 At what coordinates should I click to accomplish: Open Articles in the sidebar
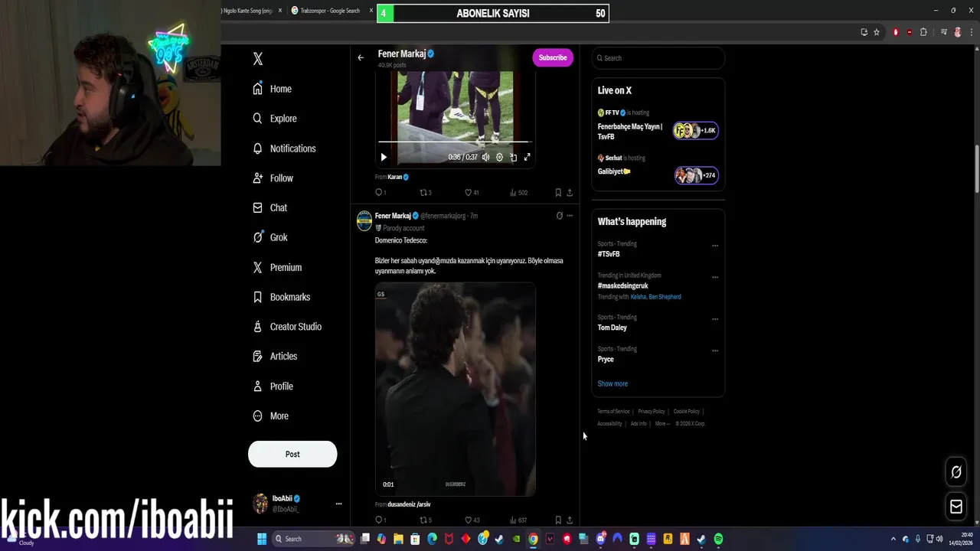point(275,357)
